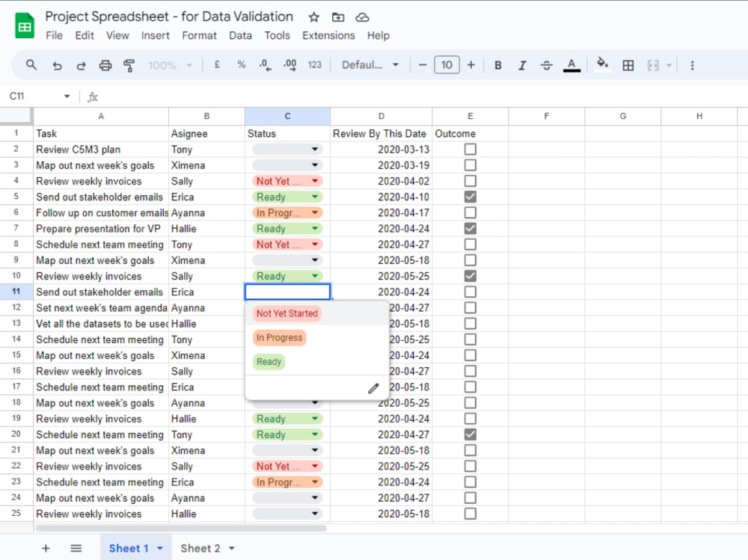Add a new sheet with the plus button
The image size is (748, 560).
click(46, 548)
